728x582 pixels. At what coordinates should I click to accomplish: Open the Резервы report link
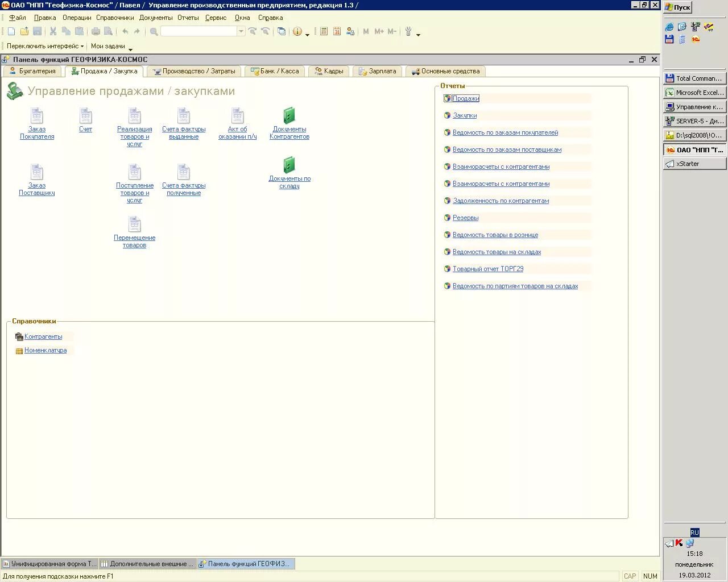click(x=465, y=218)
